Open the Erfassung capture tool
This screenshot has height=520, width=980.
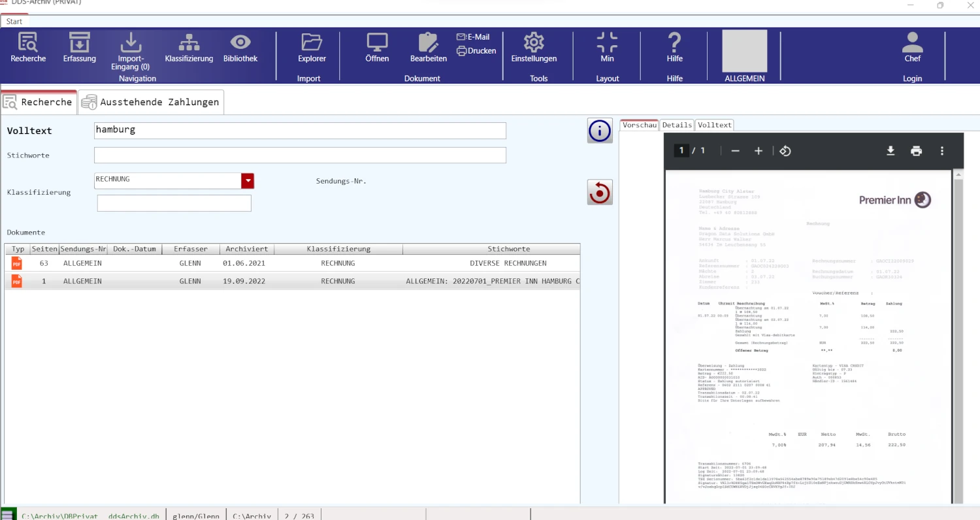coord(80,48)
